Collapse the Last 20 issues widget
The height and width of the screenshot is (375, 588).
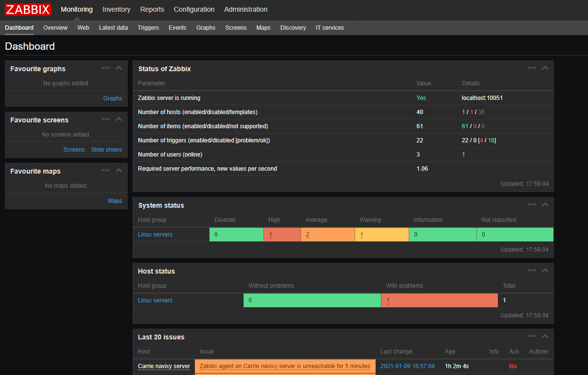pyautogui.click(x=545, y=336)
